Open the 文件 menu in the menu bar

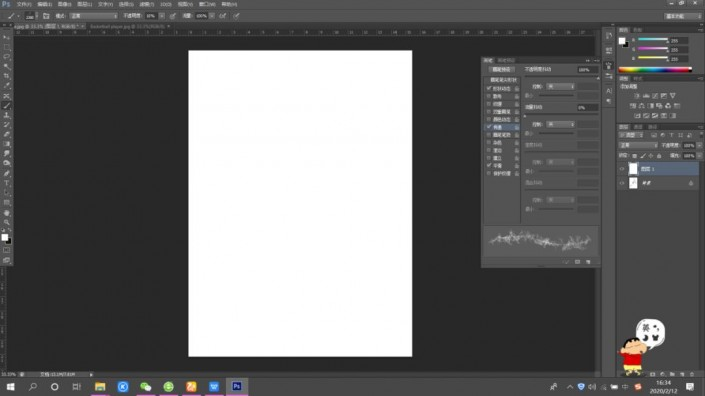[x=24, y=4]
